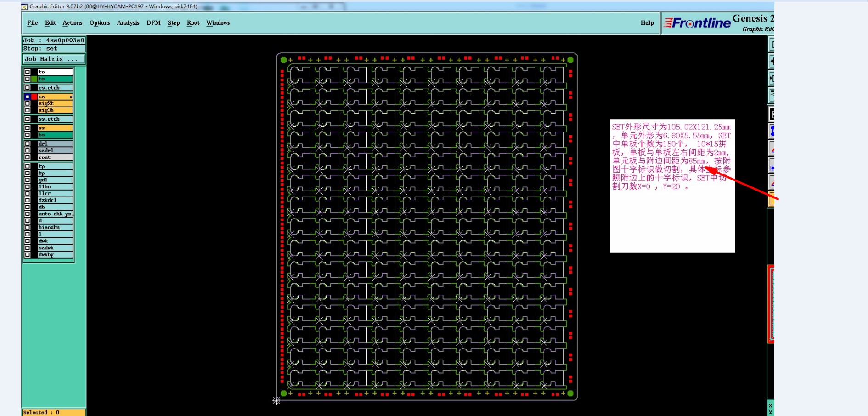The height and width of the screenshot is (416, 868).
Task: Toggle display checkbox for layer ss.etch
Action: (x=28, y=119)
